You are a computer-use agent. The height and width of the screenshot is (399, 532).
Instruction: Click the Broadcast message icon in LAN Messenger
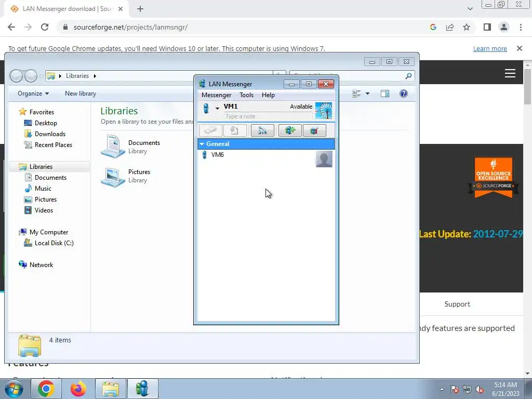(262, 130)
